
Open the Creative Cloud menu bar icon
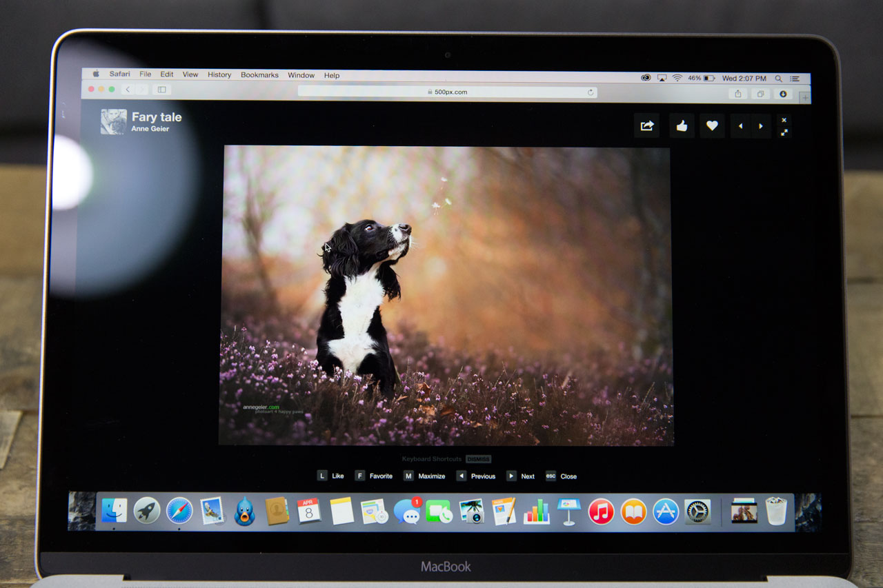coord(646,78)
